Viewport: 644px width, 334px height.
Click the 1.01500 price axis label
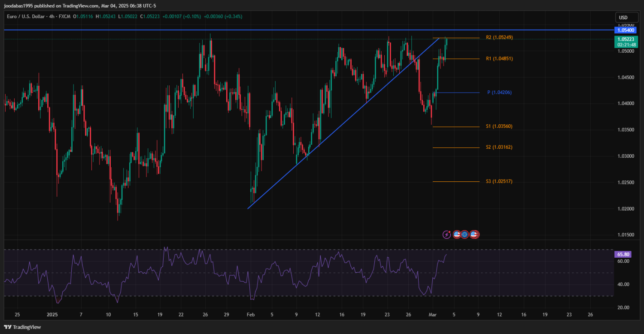(x=625, y=235)
